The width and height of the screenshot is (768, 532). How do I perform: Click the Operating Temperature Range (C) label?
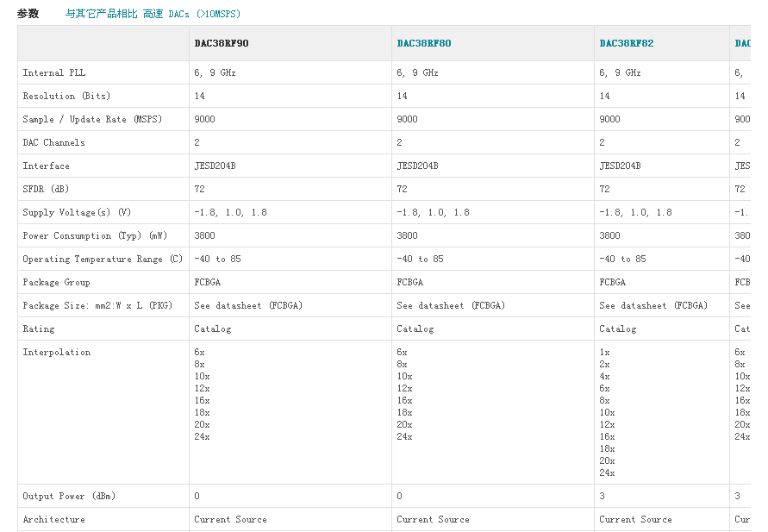coord(103,260)
